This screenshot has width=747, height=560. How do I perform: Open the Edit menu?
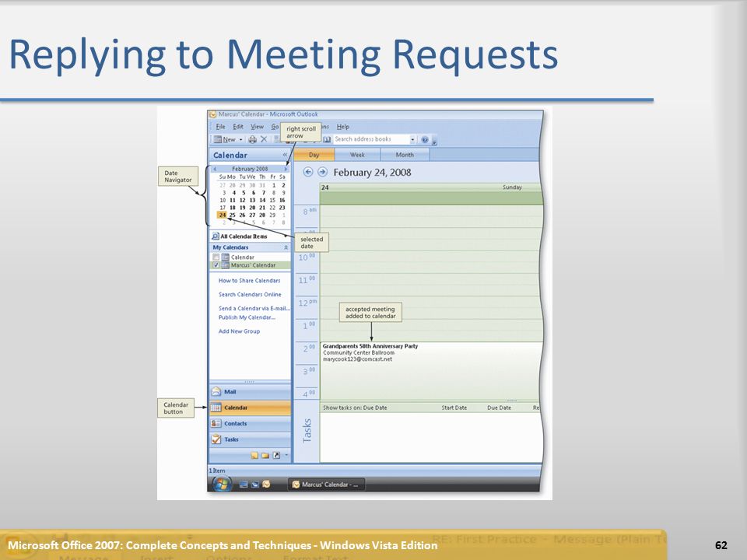point(238,127)
